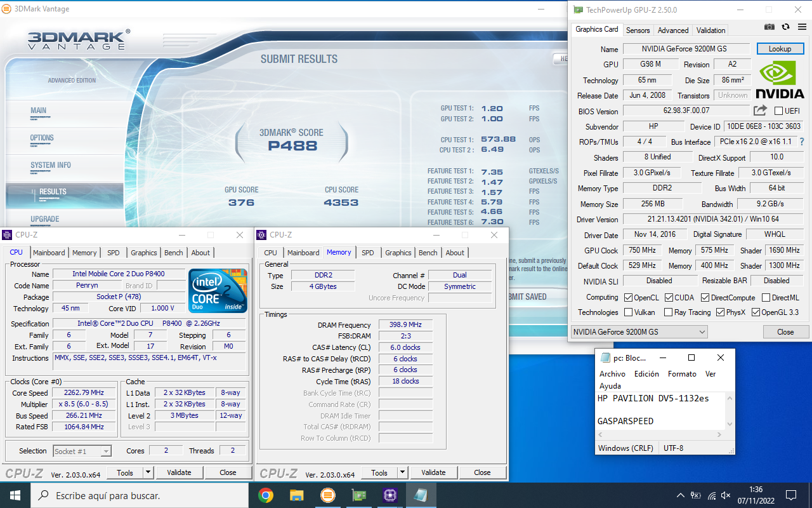Screen dimensions: 812x508
Task: Click Validate in CPU-Z showing CPU tab
Action: pyautogui.click(x=179, y=472)
